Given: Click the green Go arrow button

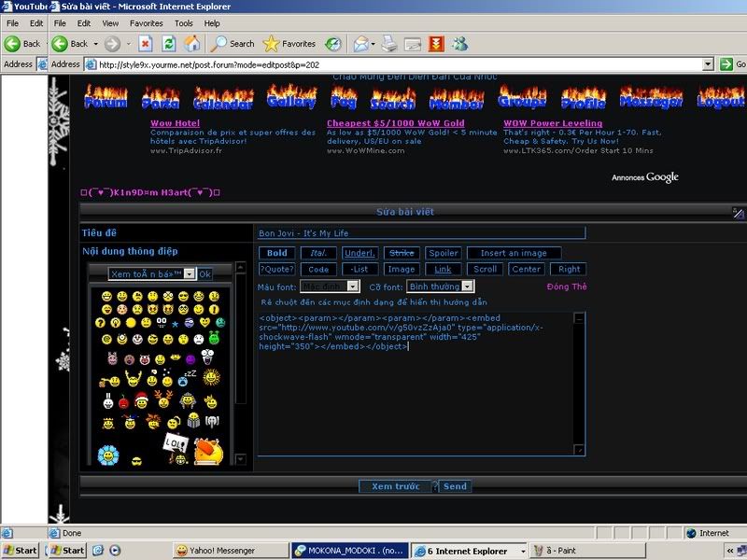Looking at the screenshot, I should pyautogui.click(x=726, y=63).
